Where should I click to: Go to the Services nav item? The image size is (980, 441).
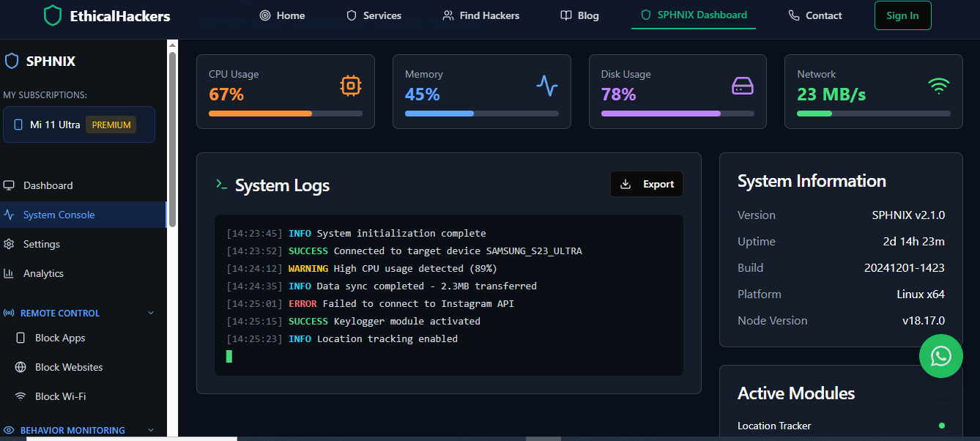(374, 15)
